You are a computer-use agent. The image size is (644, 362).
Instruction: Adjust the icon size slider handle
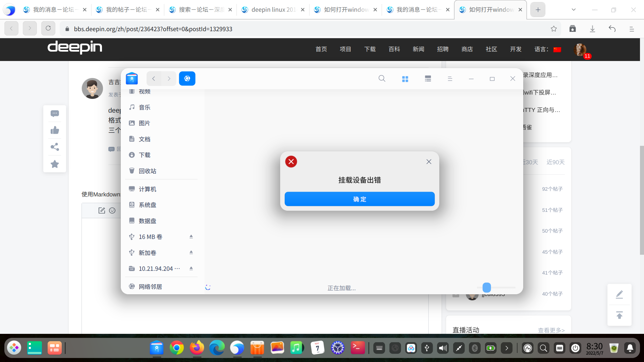[x=487, y=287]
